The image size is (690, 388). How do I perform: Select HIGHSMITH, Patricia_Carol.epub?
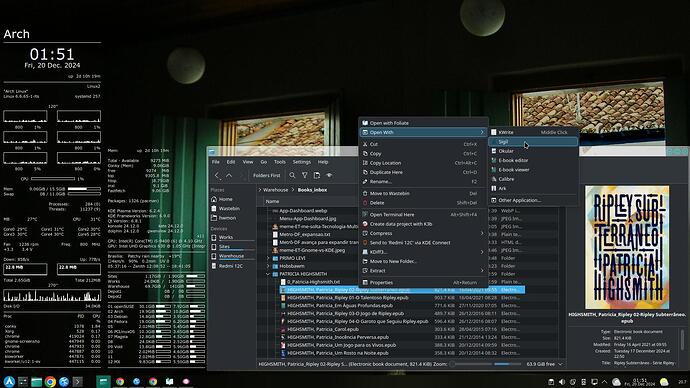tap(323, 329)
